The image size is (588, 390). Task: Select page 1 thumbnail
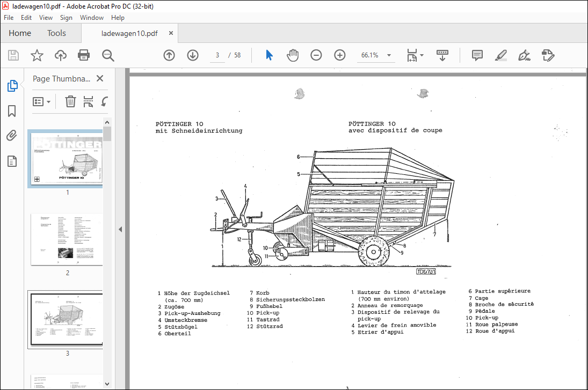pos(67,158)
